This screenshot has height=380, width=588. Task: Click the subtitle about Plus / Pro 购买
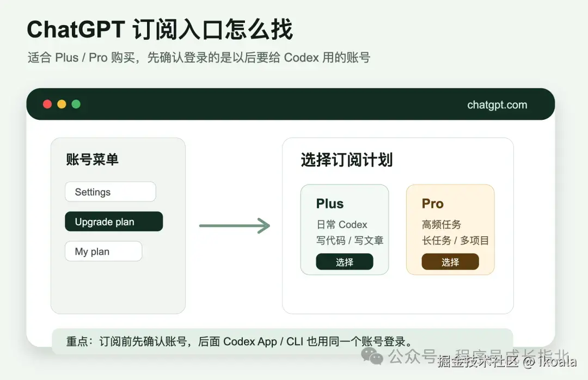coord(199,57)
